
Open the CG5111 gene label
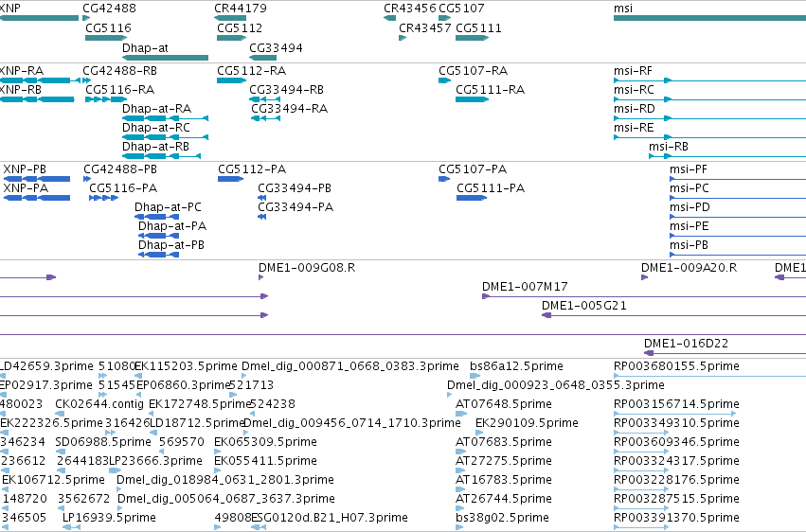point(478,27)
